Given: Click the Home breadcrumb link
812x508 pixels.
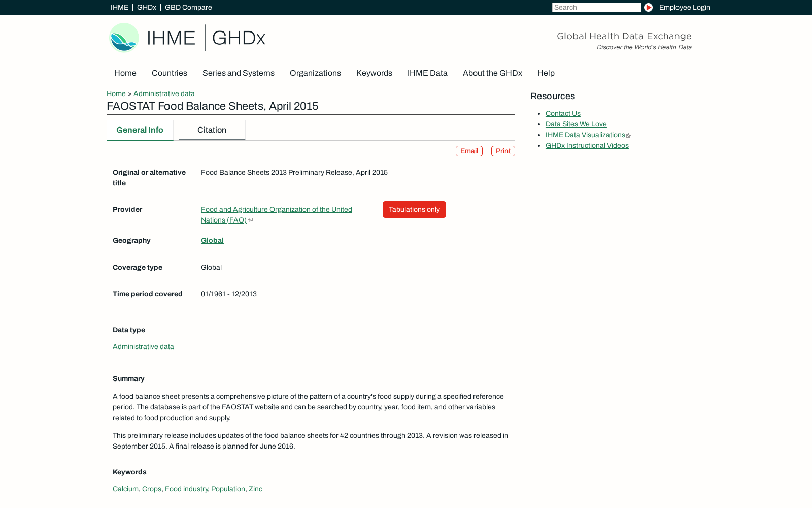Looking at the screenshot, I should [x=116, y=93].
